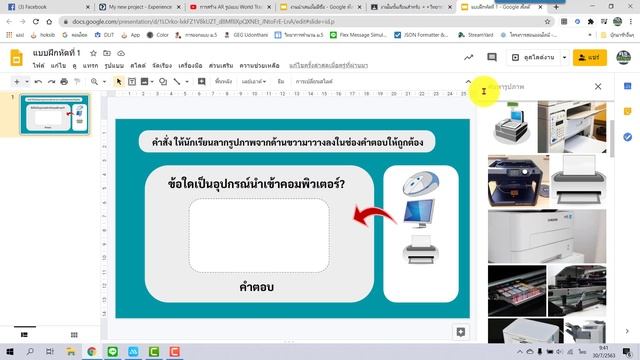Click the gray printer picture on the slide
640x360 pixels.
420,249
